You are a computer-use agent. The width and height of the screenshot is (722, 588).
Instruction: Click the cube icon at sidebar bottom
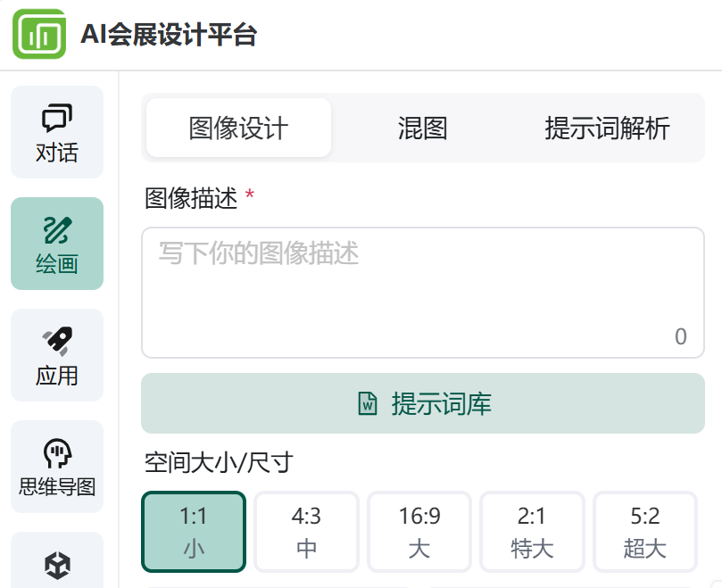click(57, 566)
